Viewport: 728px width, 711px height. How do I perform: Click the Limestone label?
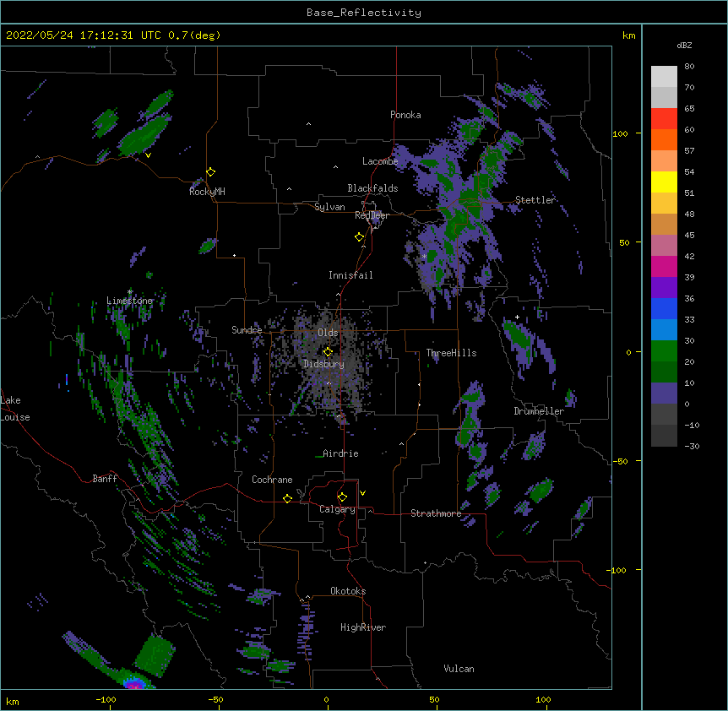[x=129, y=301]
